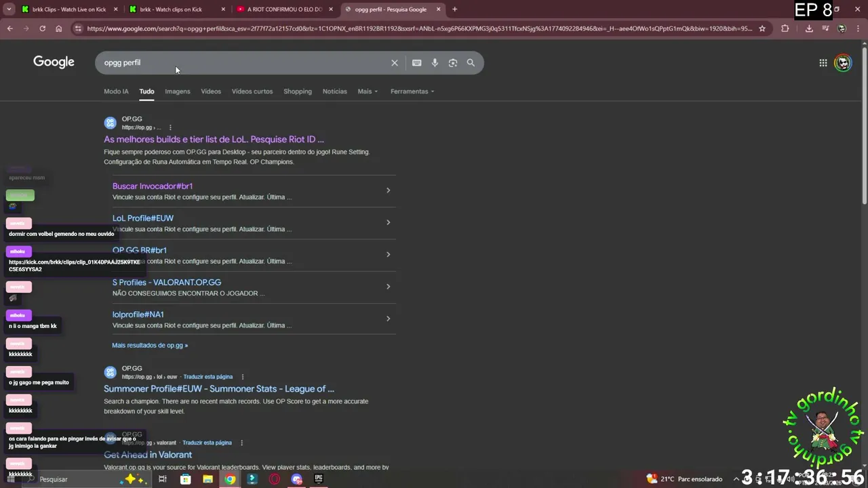Open Buscar Invocador#br1 link
The height and width of the screenshot is (488, 868).
click(x=153, y=186)
